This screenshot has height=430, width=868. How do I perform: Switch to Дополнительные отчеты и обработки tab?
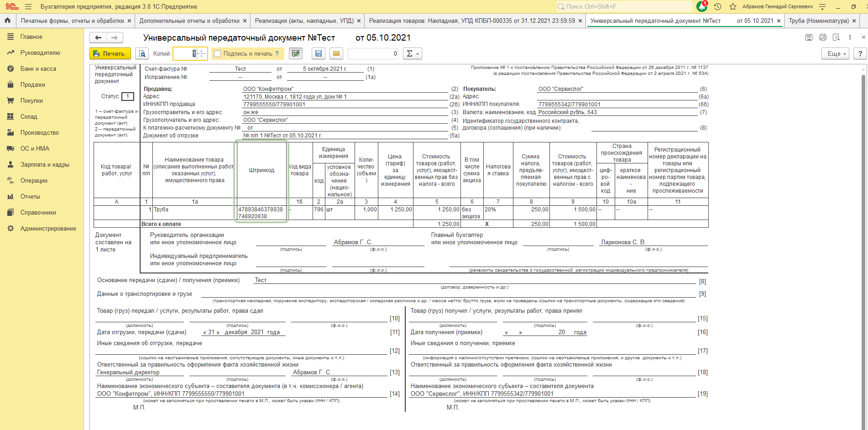pos(189,21)
